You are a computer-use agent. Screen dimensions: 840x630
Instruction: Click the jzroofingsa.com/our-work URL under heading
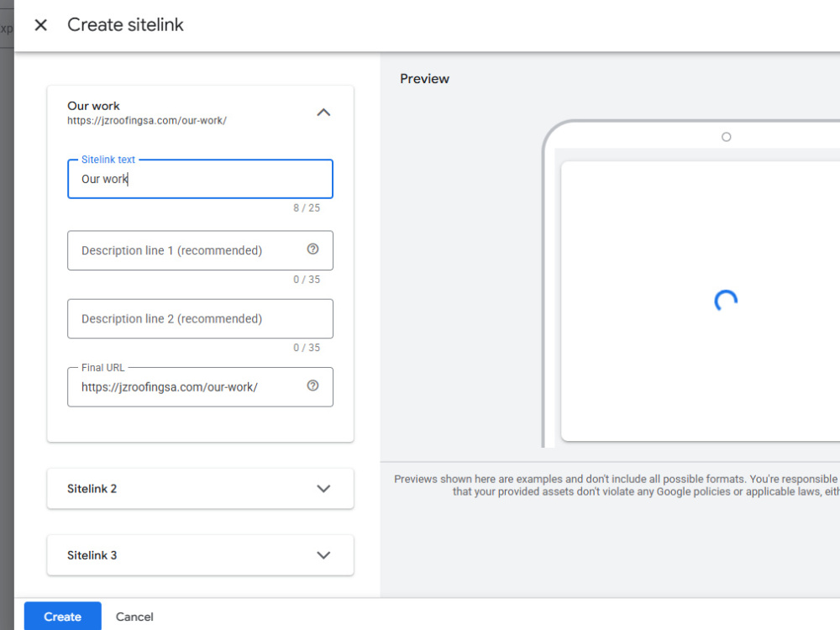147,120
